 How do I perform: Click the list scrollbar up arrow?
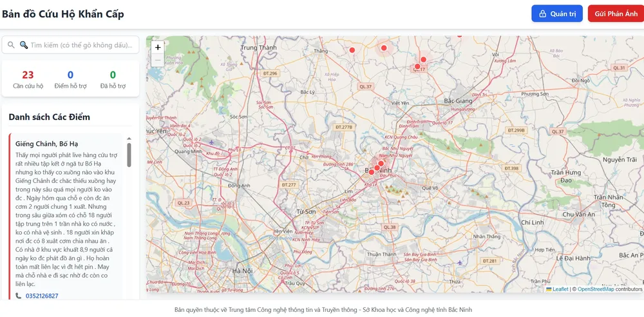coord(129,139)
